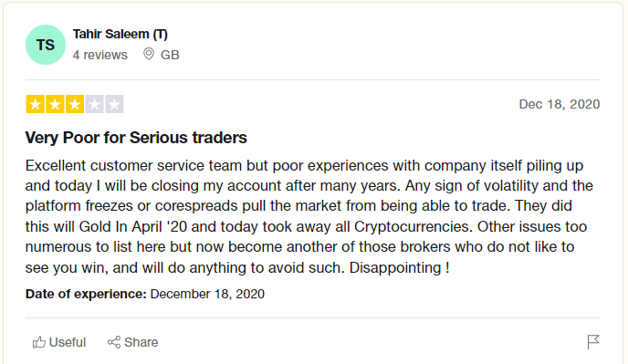Click the review paragraph starting 'Excellent customer service'

309,216
